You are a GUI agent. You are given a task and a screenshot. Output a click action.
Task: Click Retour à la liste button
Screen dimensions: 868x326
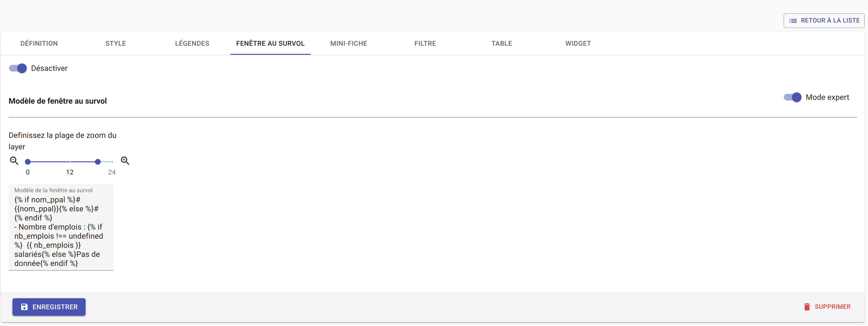tap(824, 21)
